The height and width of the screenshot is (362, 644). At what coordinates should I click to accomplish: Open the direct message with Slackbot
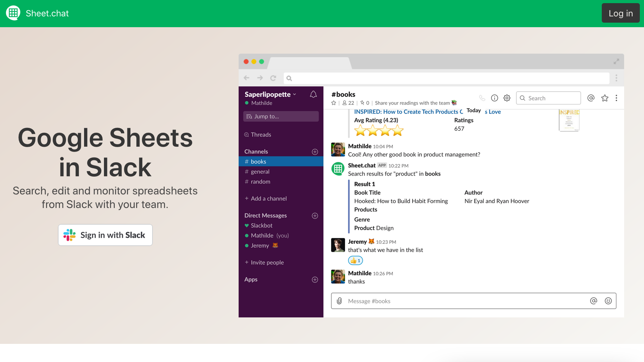point(262,225)
